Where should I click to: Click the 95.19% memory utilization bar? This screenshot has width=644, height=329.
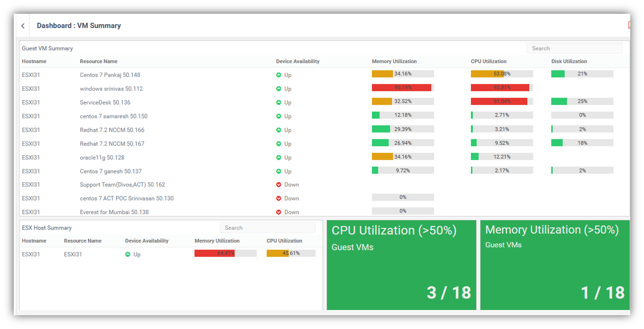tap(402, 87)
